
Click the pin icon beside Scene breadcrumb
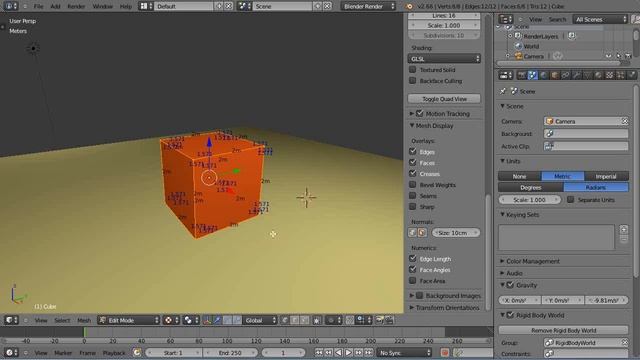click(503, 91)
